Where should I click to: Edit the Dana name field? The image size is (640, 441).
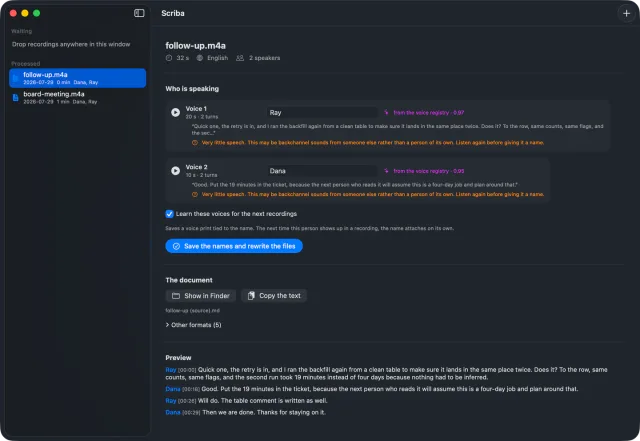[x=322, y=171]
